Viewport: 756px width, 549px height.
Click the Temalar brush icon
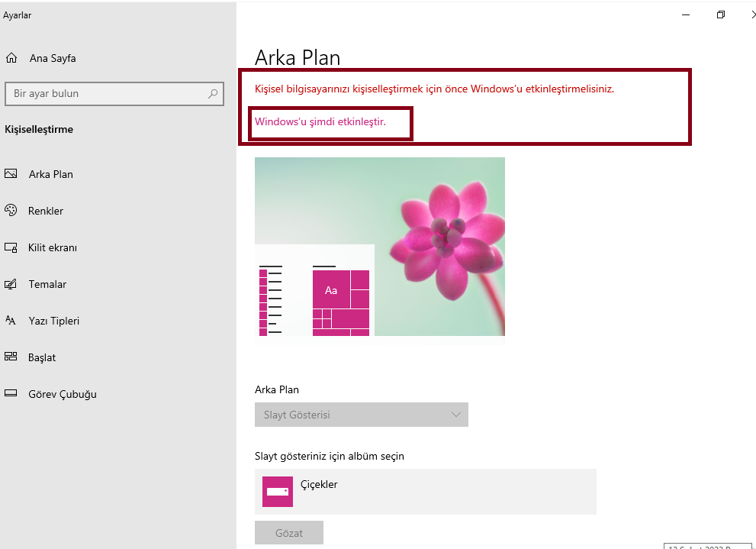click(11, 284)
